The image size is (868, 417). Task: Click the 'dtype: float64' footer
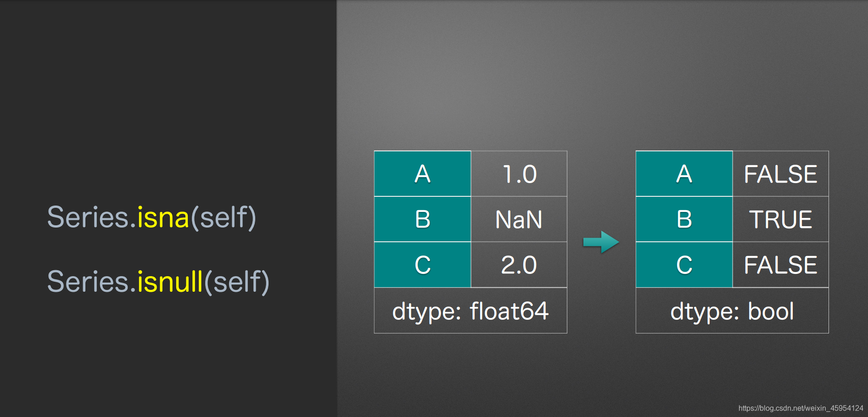(x=470, y=311)
